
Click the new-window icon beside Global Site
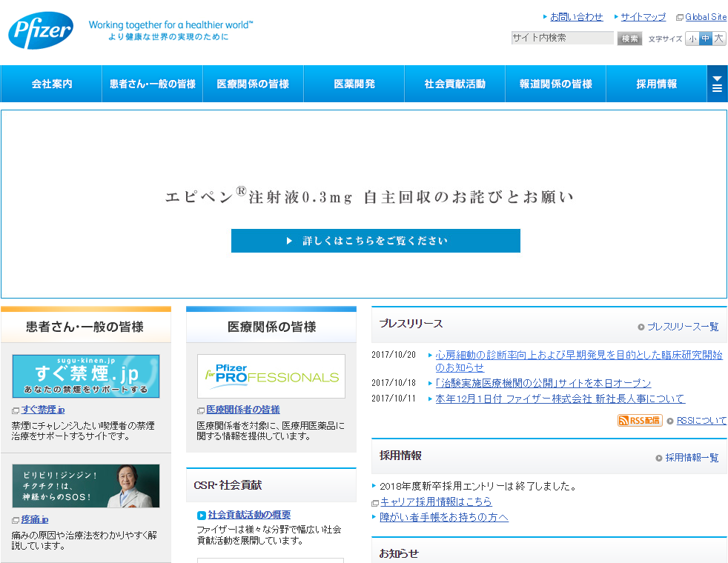click(x=680, y=17)
